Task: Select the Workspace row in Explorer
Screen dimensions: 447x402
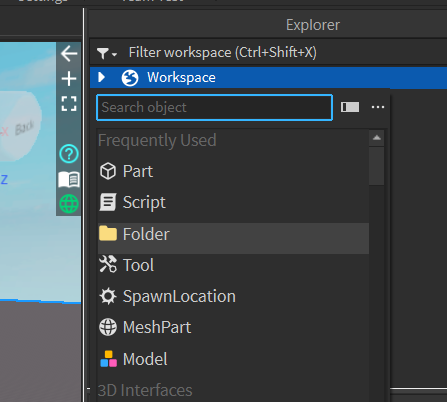Action: click(x=268, y=78)
